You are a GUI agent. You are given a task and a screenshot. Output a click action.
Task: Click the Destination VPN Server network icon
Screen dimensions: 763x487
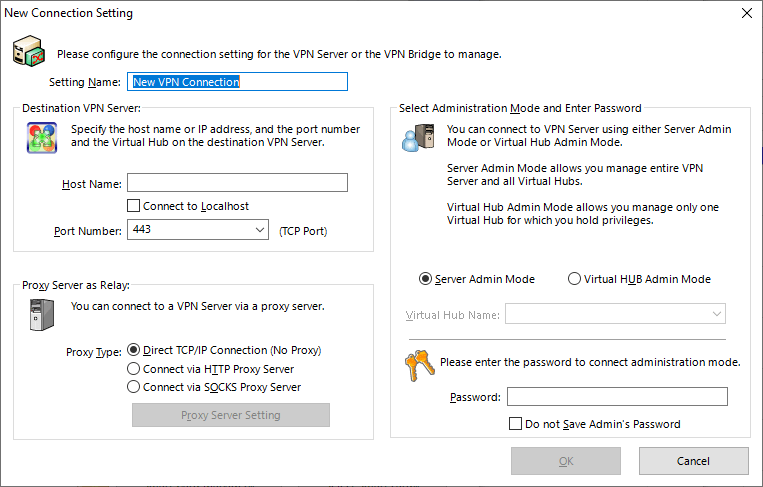tap(41, 137)
